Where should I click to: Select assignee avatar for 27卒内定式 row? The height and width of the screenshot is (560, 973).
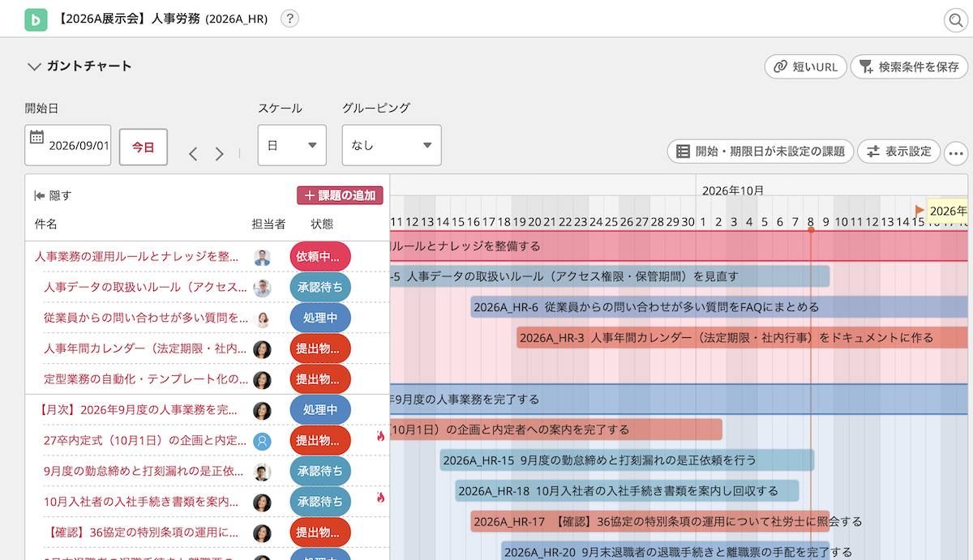pyautogui.click(x=262, y=442)
